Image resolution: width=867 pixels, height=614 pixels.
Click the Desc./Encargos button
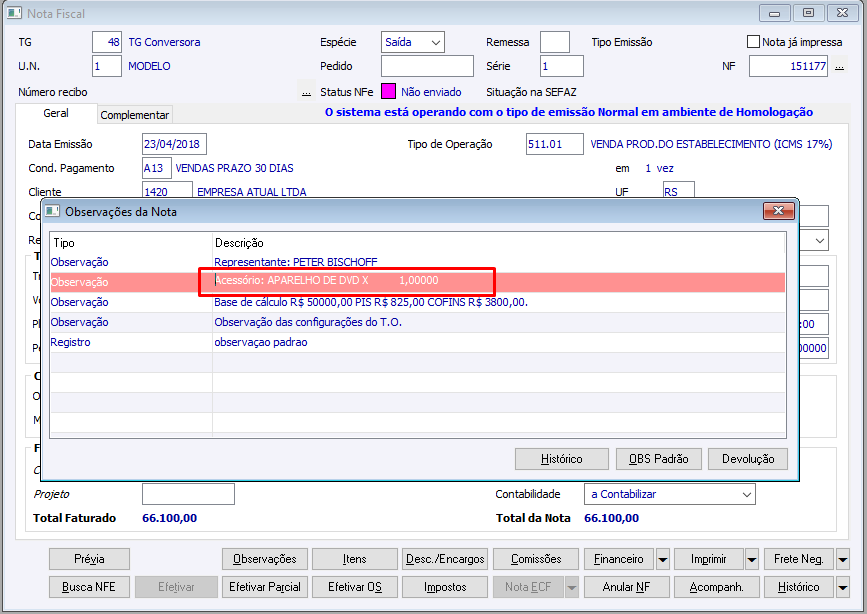445,559
